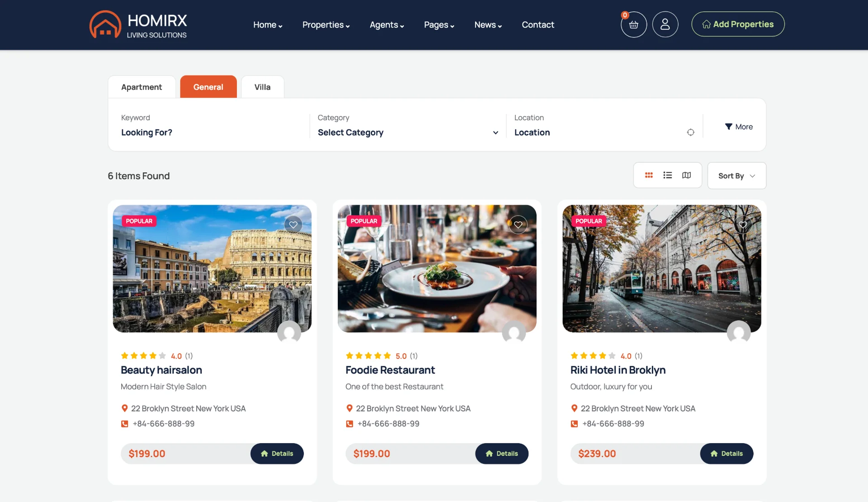
Task: Use current location crosshair icon
Action: (690, 133)
